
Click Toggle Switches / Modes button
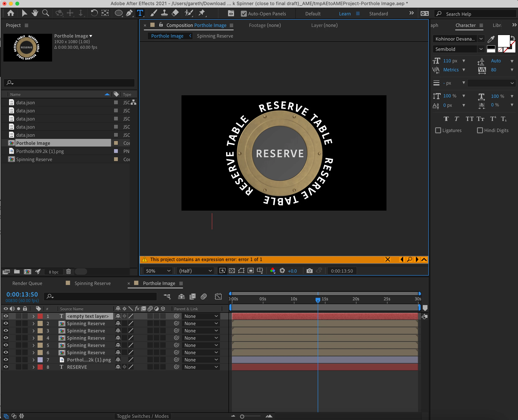click(143, 416)
